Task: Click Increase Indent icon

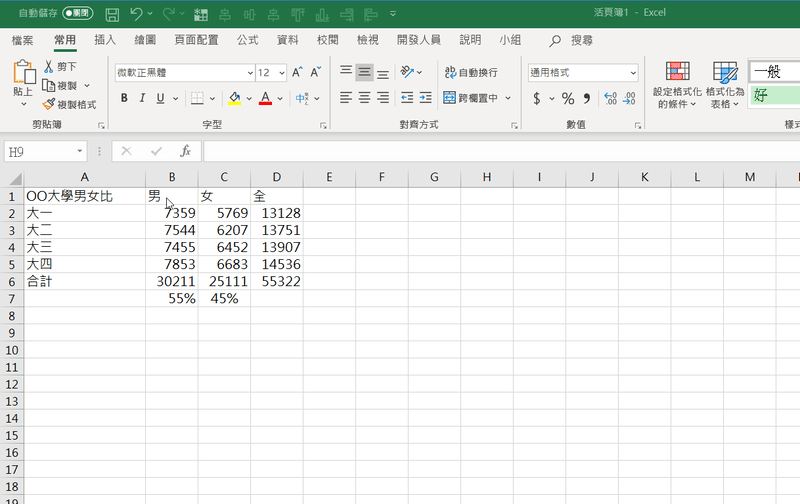Action: tap(426, 97)
